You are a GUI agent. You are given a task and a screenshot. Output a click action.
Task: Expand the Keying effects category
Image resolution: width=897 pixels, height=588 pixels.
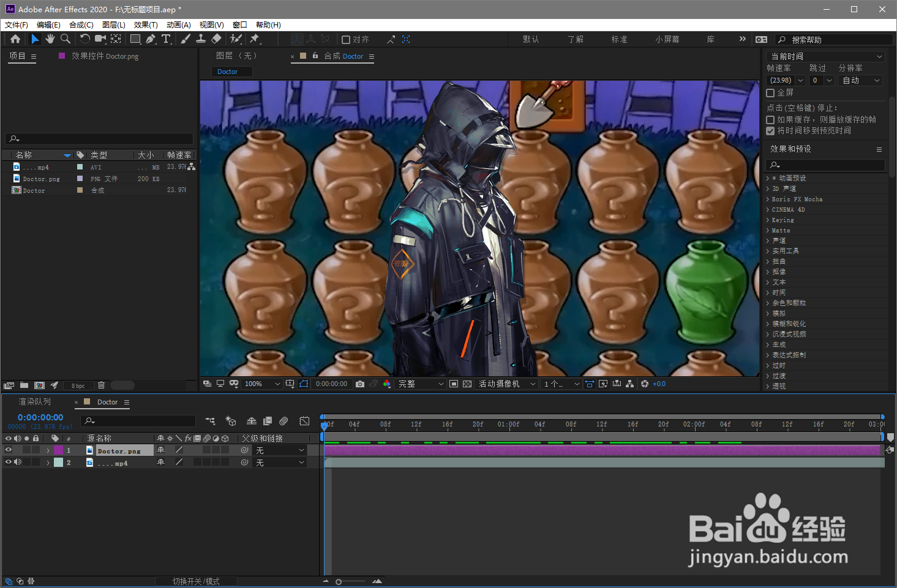[768, 220]
